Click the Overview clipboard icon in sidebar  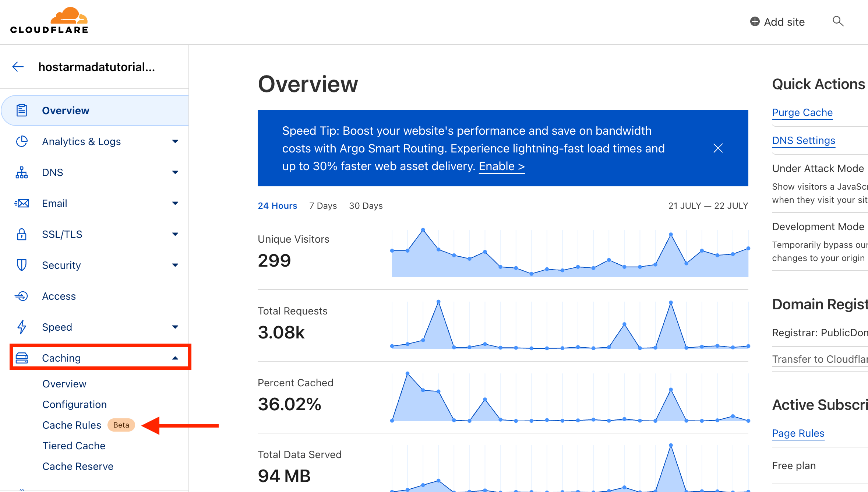(22, 110)
